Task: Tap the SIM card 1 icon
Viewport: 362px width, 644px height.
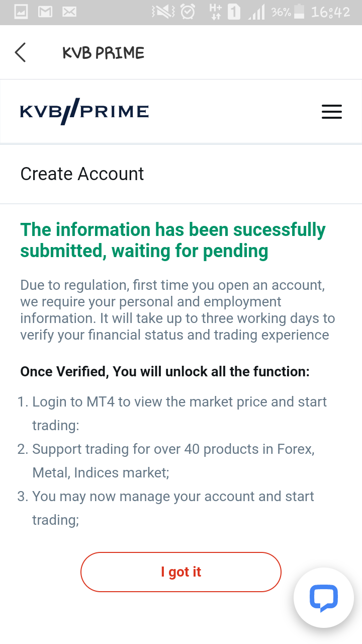Action: 234,12
